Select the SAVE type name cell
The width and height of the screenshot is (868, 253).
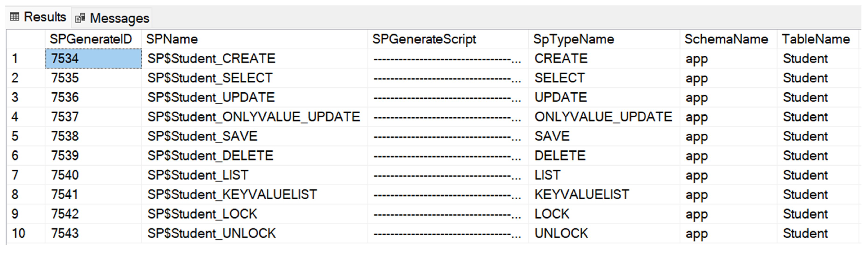[x=552, y=136]
